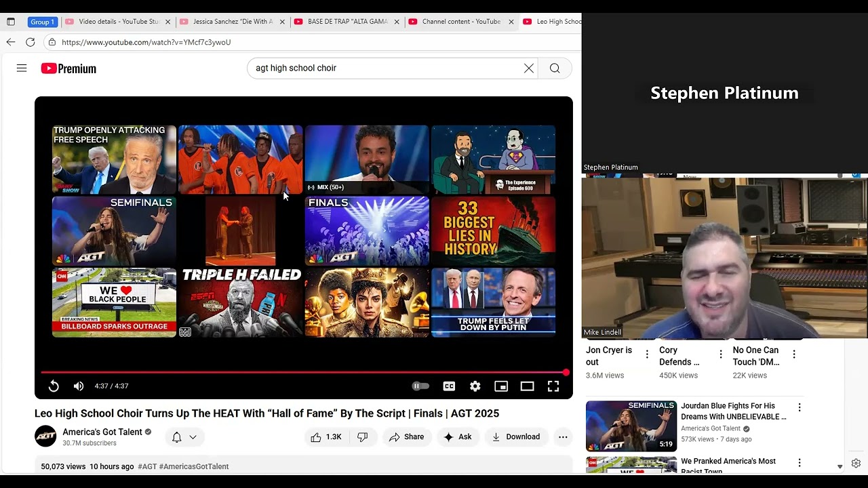
Task: Open more actions three dots under video
Action: click(563, 437)
